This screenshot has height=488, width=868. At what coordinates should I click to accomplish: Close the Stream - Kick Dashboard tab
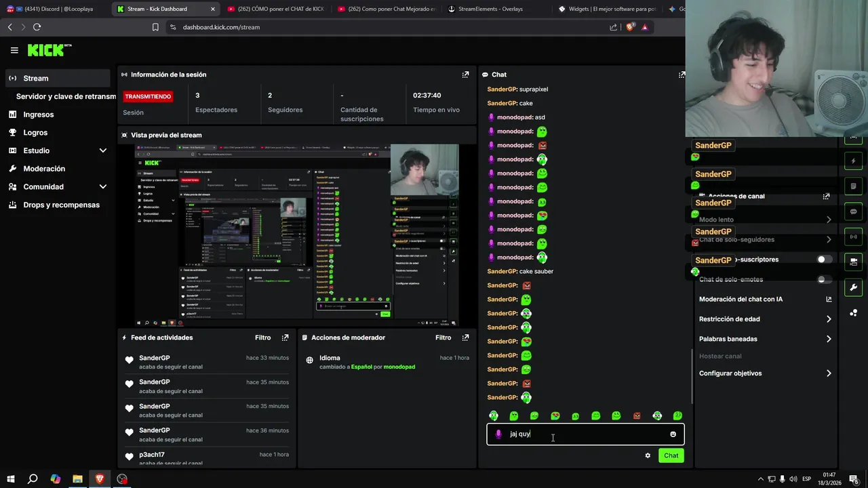point(213,9)
